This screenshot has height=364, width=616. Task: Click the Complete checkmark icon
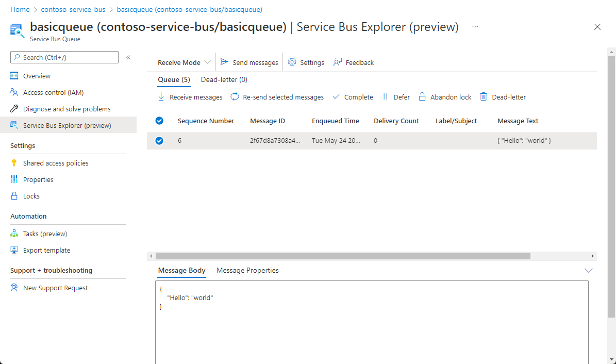336,97
